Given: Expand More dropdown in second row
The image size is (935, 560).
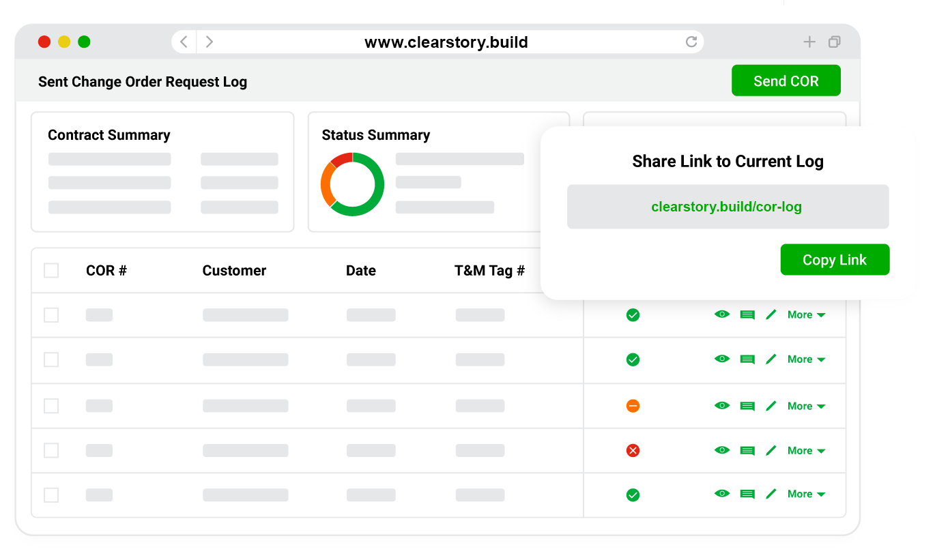Looking at the screenshot, I should (806, 359).
